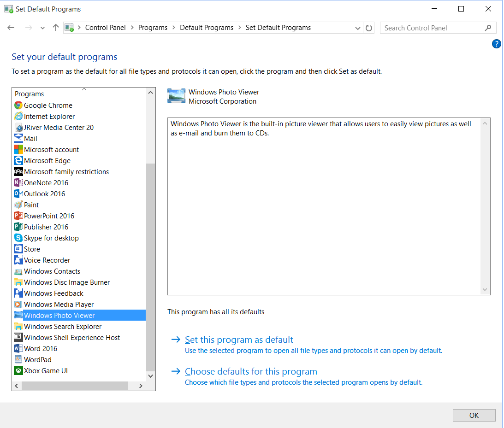Click the Windows Disc Image Burner icon
The height and width of the screenshot is (428, 504).
18,282
